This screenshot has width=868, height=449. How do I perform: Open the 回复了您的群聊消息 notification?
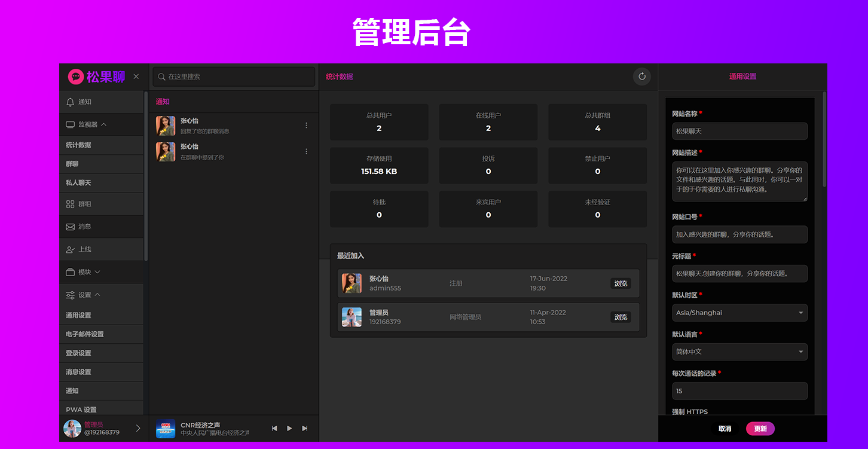click(234, 126)
